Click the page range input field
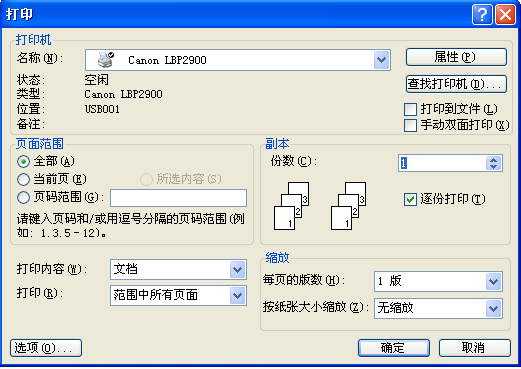 178,198
